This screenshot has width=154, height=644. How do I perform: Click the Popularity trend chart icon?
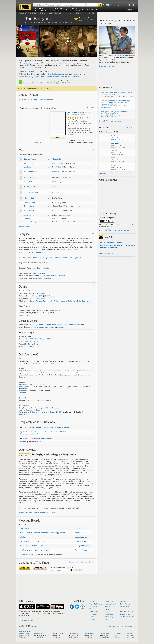[x=58, y=82]
